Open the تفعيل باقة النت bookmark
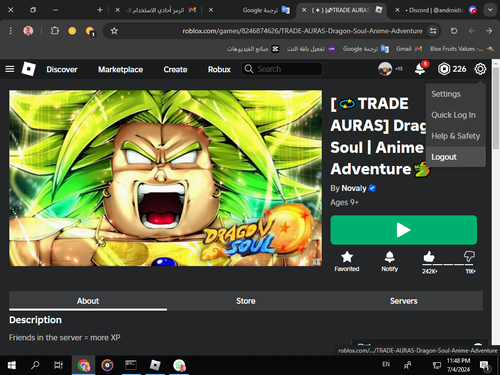 [x=311, y=49]
